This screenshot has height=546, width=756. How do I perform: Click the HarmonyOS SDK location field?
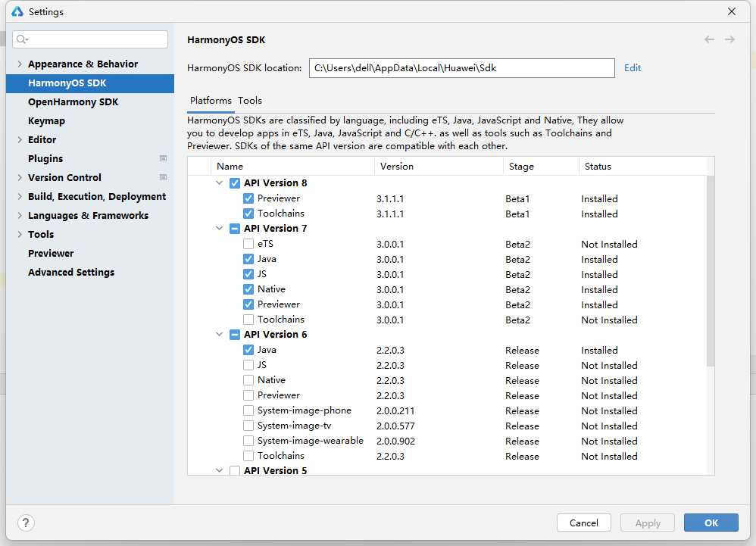tap(462, 68)
